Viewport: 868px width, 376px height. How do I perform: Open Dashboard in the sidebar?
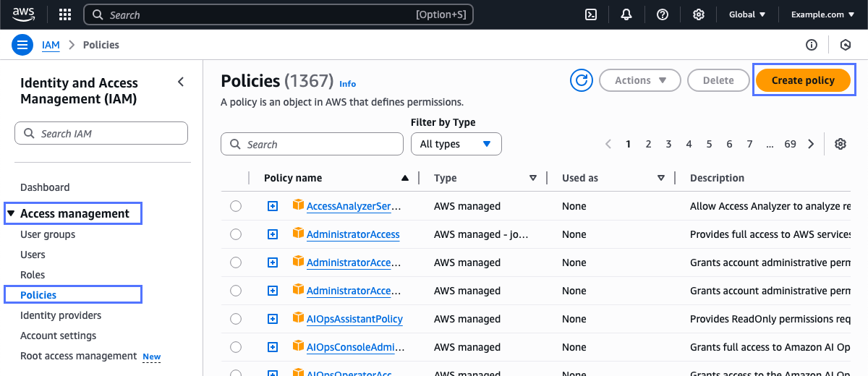[45, 187]
